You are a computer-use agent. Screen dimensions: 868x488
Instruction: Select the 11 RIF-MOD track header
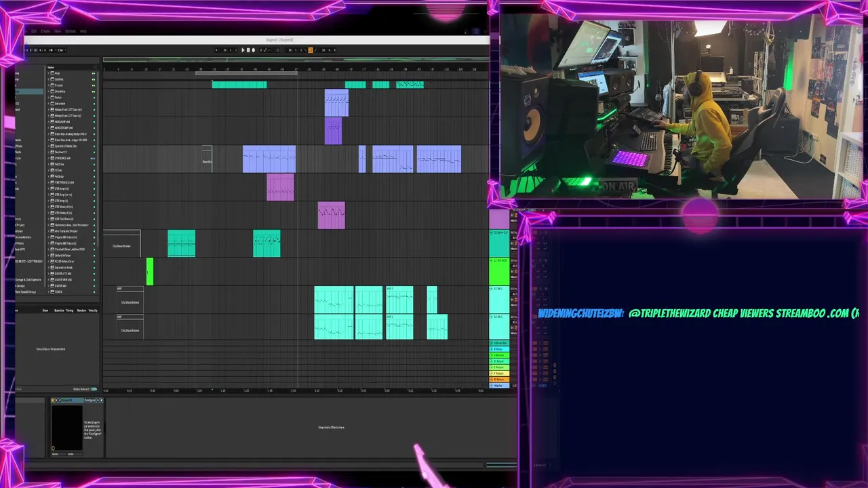pyautogui.click(x=499, y=271)
